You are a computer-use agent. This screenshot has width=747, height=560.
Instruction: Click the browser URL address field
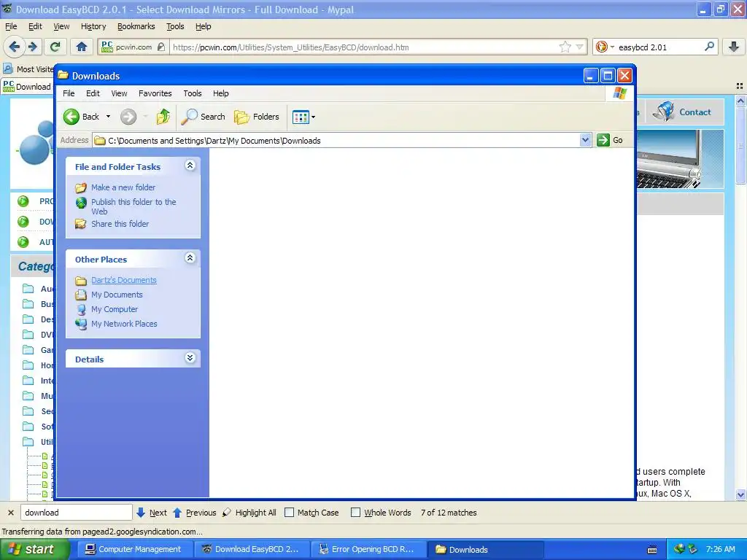point(365,47)
